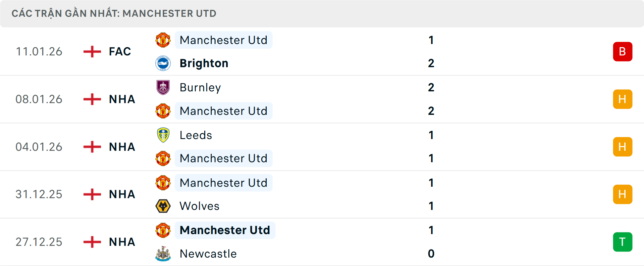Click the green T win result badge
This screenshot has width=644, height=266.
[x=623, y=242]
